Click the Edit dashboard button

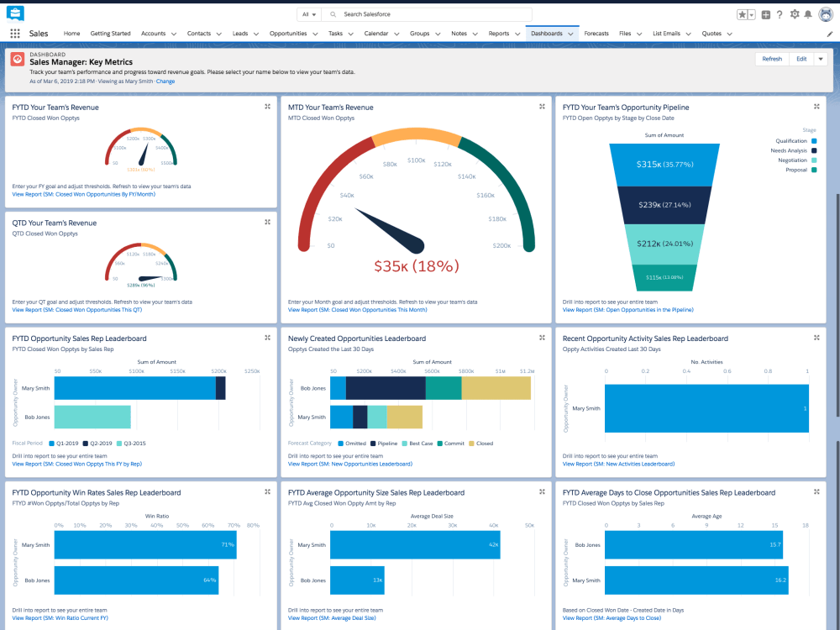[x=801, y=59]
